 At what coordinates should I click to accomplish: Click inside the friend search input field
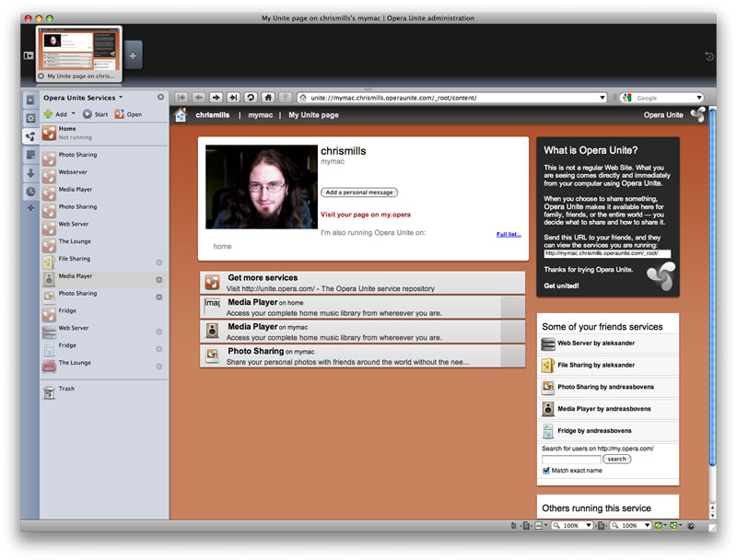(x=571, y=459)
